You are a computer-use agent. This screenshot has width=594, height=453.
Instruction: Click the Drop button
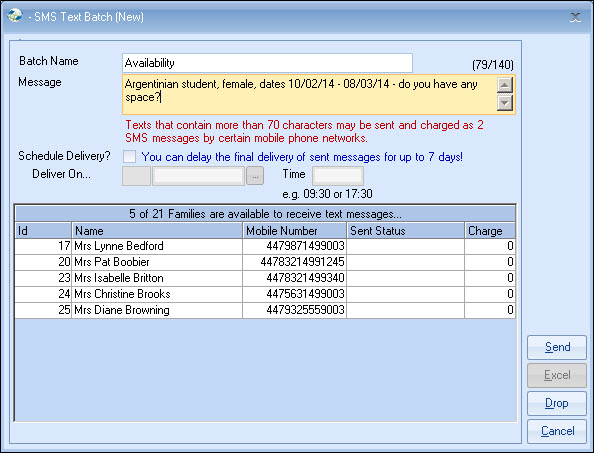coord(557,403)
